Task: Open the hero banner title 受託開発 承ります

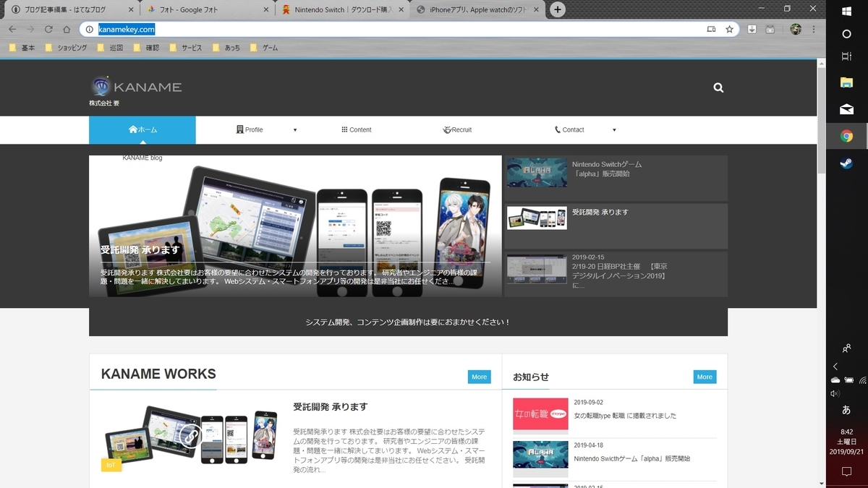Action: click(140, 250)
